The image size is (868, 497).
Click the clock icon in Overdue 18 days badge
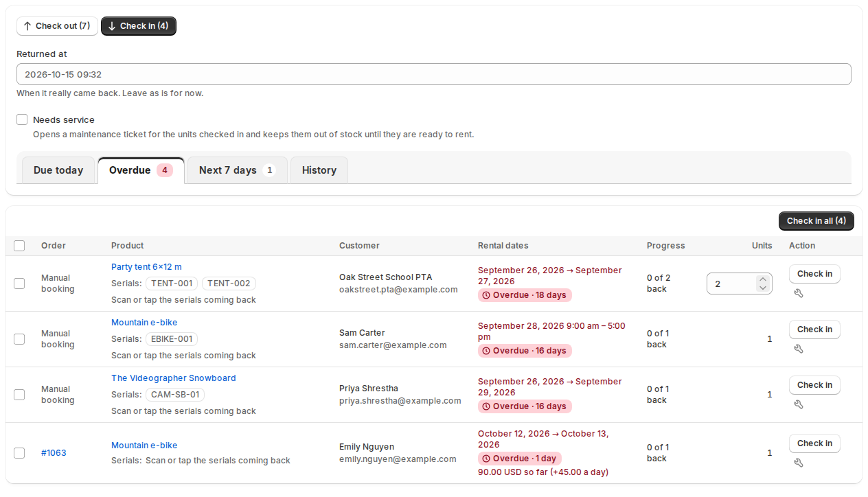487,295
